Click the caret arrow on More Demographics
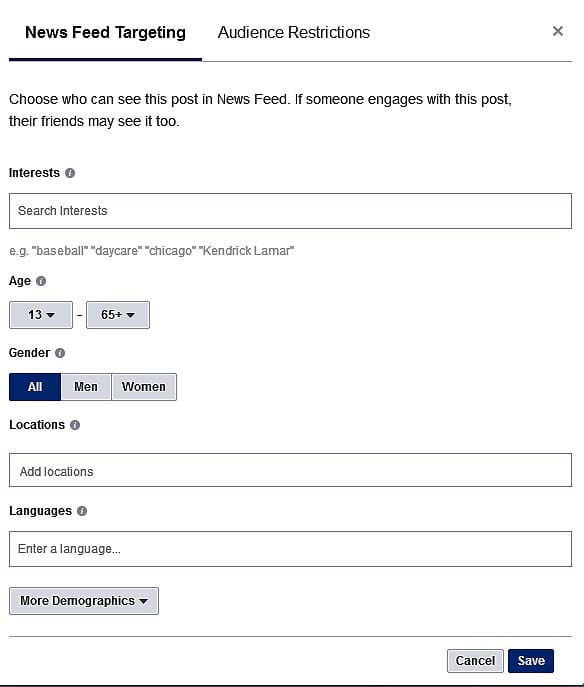Screen dimensions: 584x687 point(143,602)
